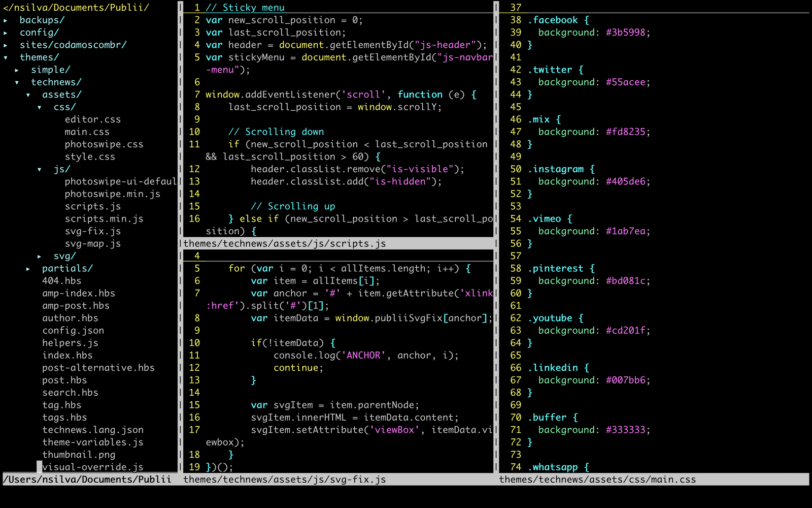Select the index.hbs file

(67, 356)
